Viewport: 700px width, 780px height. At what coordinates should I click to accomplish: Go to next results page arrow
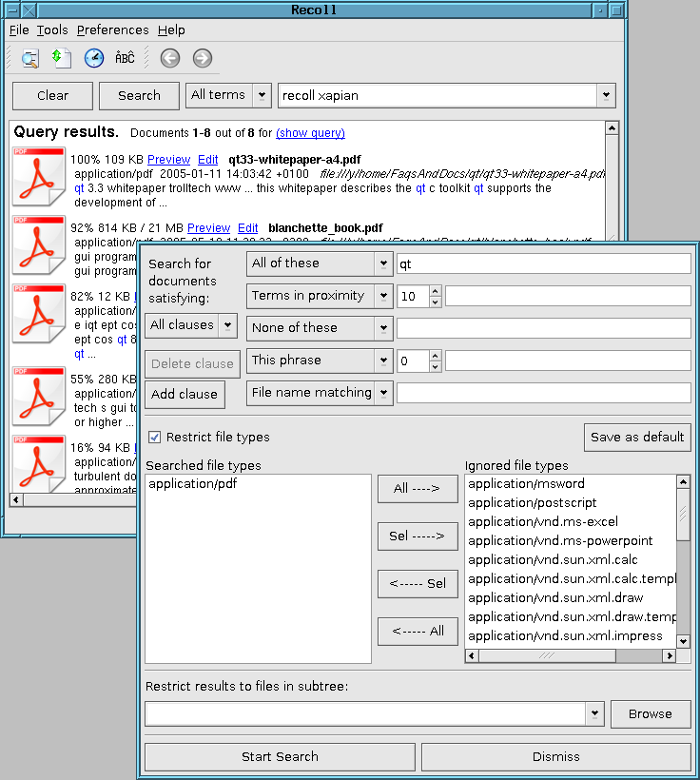click(x=202, y=58)
